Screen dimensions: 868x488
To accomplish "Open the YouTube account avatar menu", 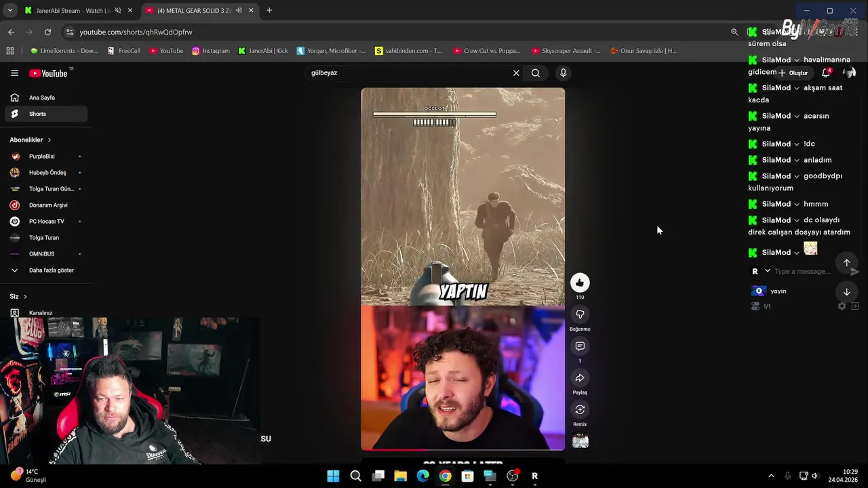I will [x=849, y=73].
